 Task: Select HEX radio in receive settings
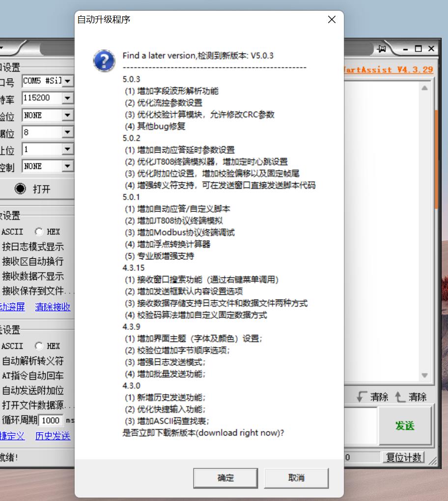(x=39, y=232)
